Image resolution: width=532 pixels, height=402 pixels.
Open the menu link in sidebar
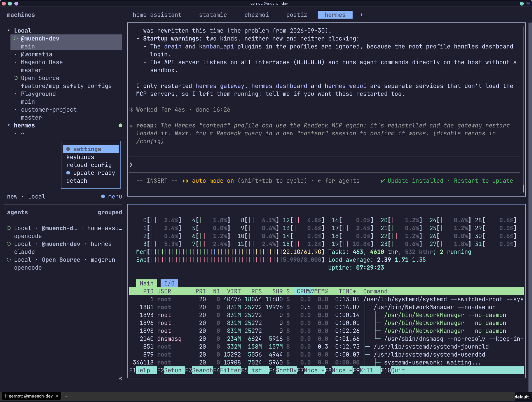click(112, 197)
